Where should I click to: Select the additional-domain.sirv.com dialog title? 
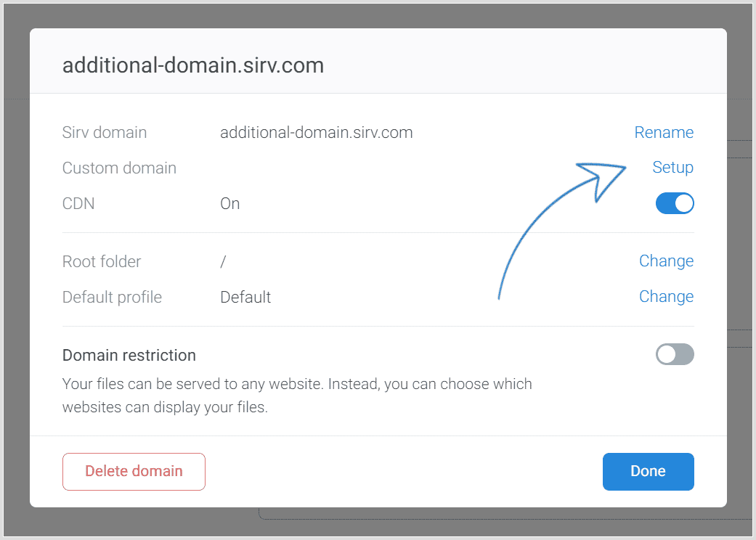(193, 65)
